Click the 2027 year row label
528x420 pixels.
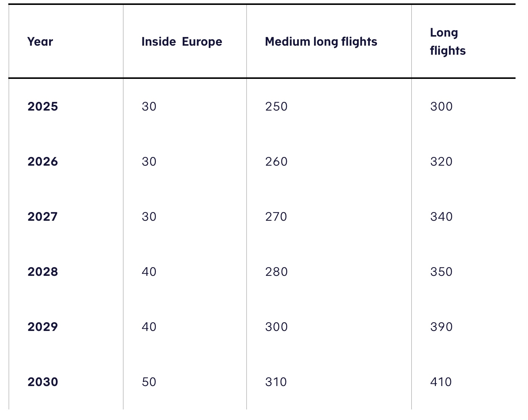tap(43, 217)
